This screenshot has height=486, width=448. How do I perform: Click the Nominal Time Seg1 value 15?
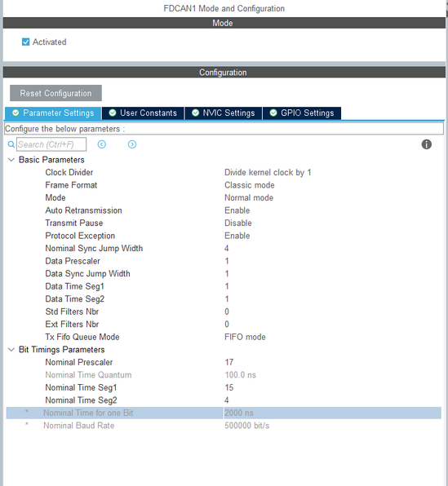coord(229,387)
